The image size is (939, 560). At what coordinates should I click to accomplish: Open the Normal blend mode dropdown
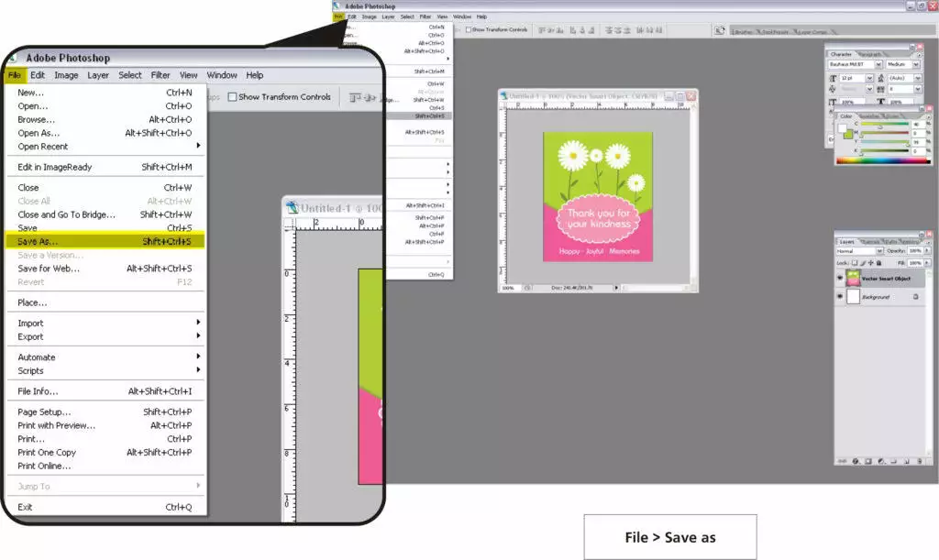coord(879,250)
